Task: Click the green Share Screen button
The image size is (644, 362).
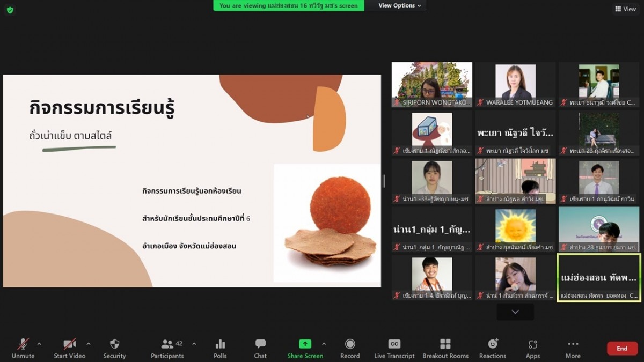Action: [305, 348]
